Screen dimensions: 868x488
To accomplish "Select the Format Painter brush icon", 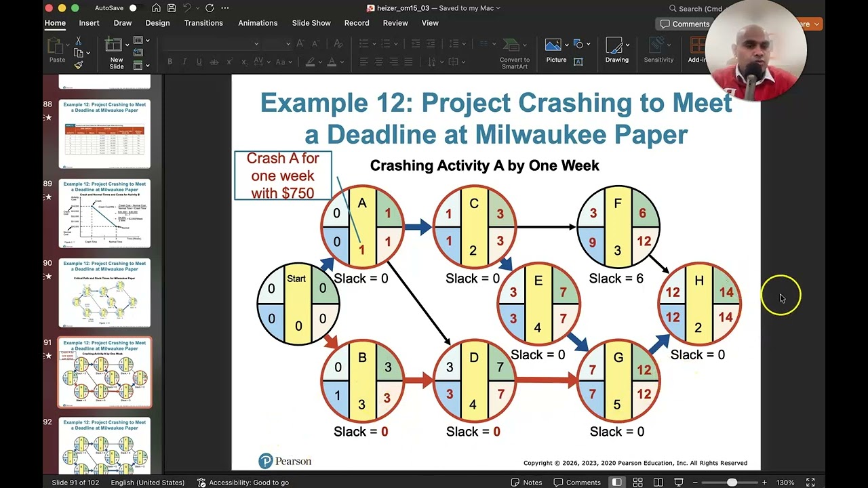I will point(79,64).
